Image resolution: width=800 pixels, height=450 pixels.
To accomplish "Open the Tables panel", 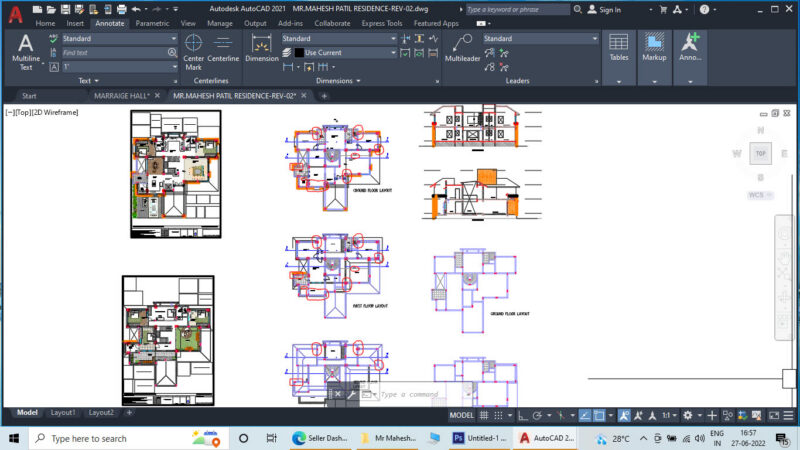I will point(618,57).
